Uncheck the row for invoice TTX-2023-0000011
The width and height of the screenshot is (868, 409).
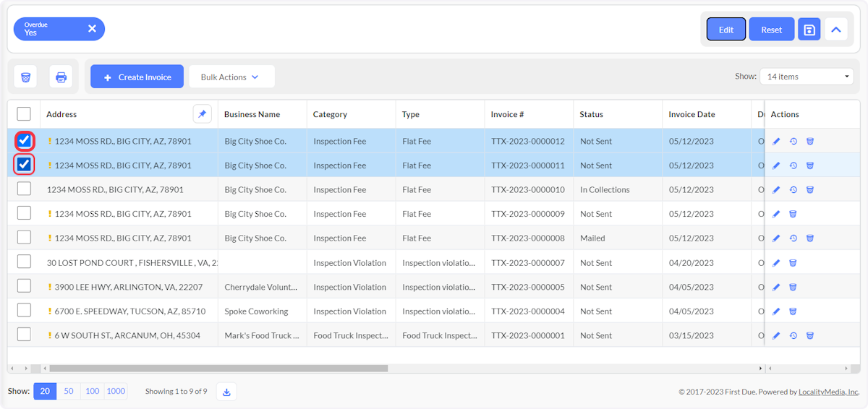coord(24,165)
